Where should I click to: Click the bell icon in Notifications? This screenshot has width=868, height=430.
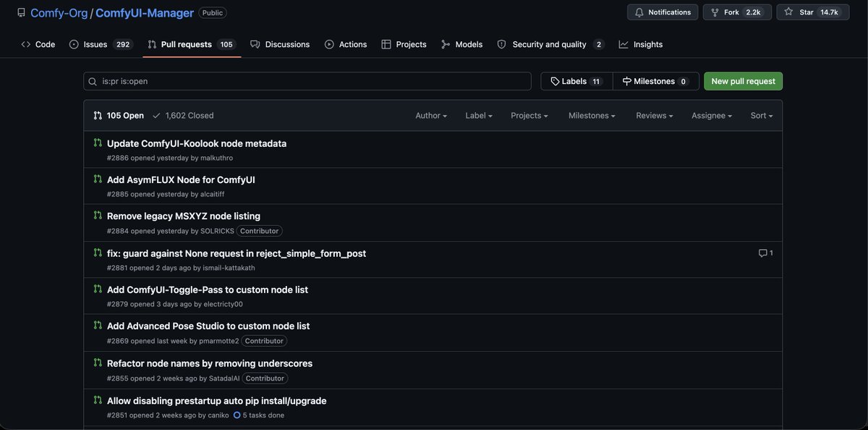(639, 12)
